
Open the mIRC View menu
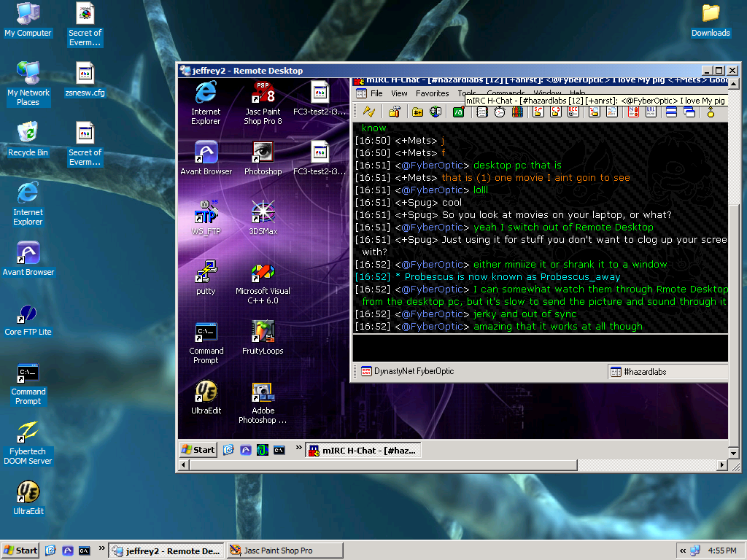[x=399, y=93]
